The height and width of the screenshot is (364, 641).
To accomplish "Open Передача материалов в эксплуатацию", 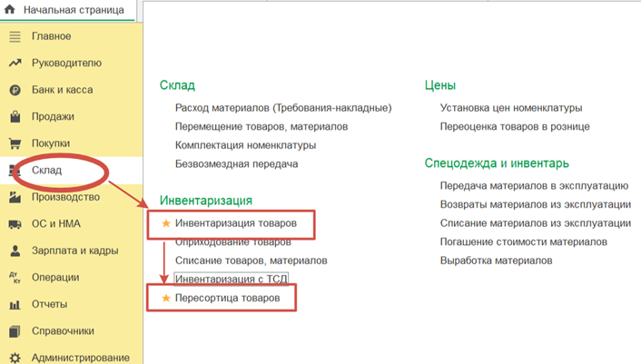I will (x=534, y=186).
